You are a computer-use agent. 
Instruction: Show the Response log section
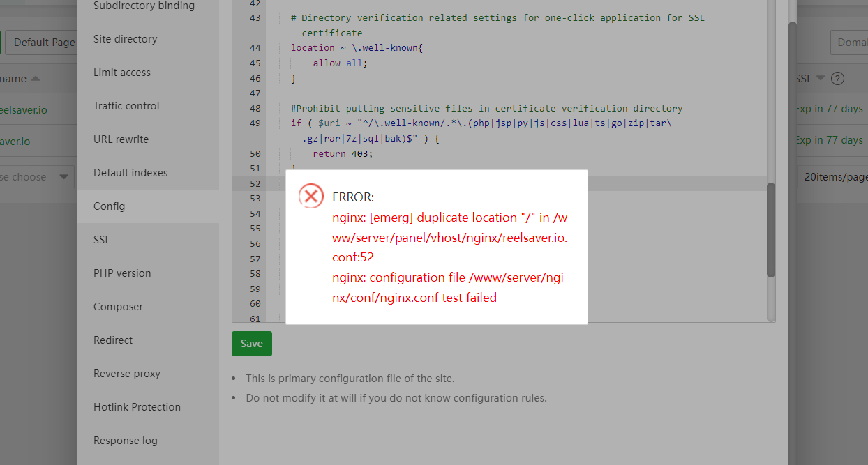point(126,441)
